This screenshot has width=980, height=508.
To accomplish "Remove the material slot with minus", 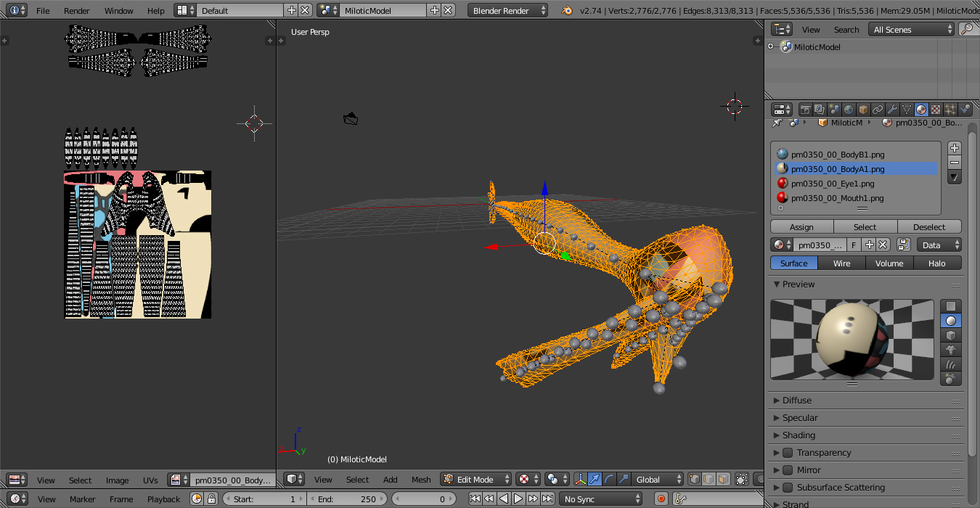I will click(955, 163).
